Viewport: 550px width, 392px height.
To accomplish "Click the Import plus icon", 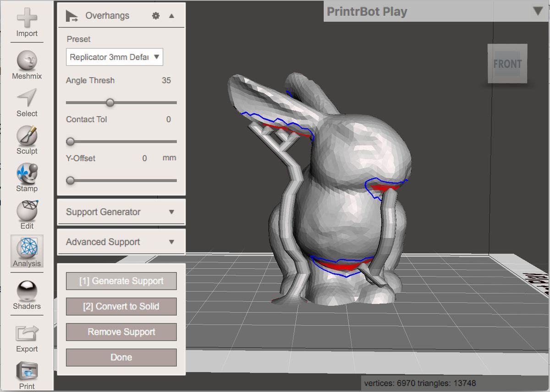I will click(27, 18).
